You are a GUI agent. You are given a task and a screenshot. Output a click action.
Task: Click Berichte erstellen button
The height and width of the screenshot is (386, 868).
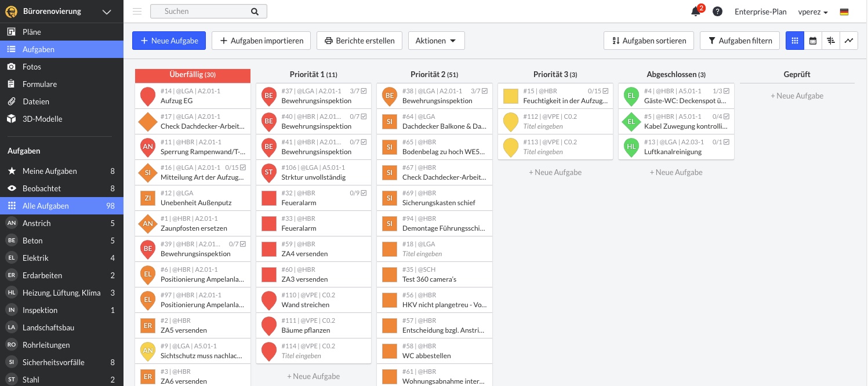(359, 41)
